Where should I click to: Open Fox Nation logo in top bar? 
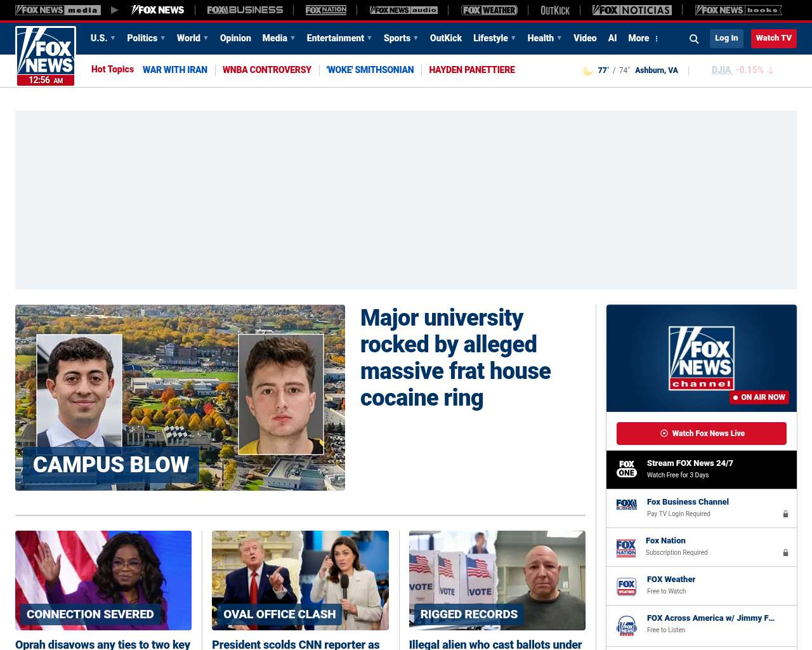coord(326,10)
